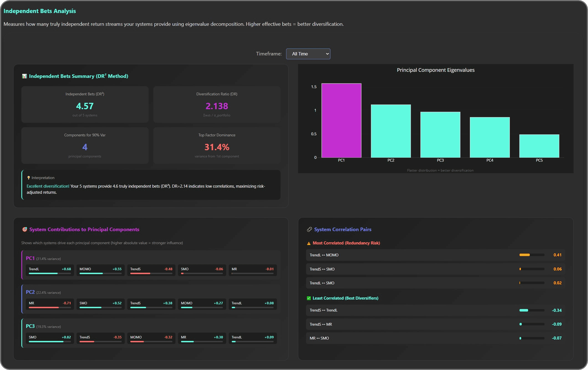This screenshot has width=588, height=370.
Task: Click the lightbulb icon beside Interpretation
Action: click(x=29, y=178)
